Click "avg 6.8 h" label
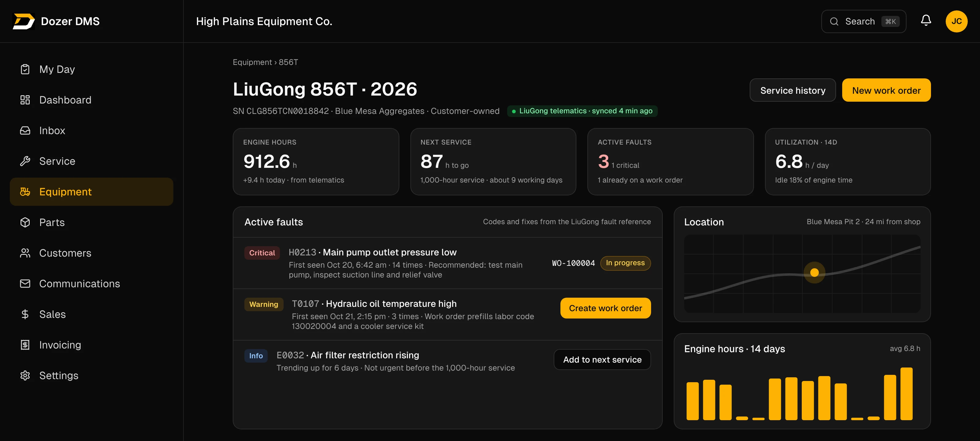 (905, 349)
